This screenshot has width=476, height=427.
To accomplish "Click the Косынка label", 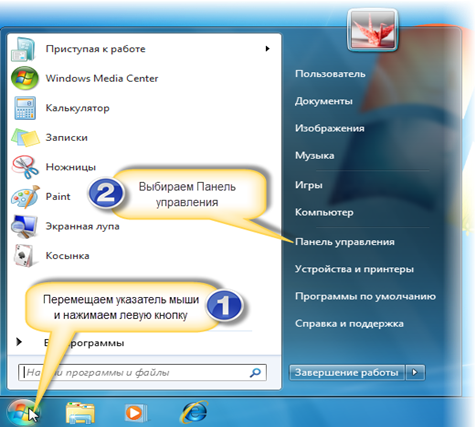I will [68, 256].
